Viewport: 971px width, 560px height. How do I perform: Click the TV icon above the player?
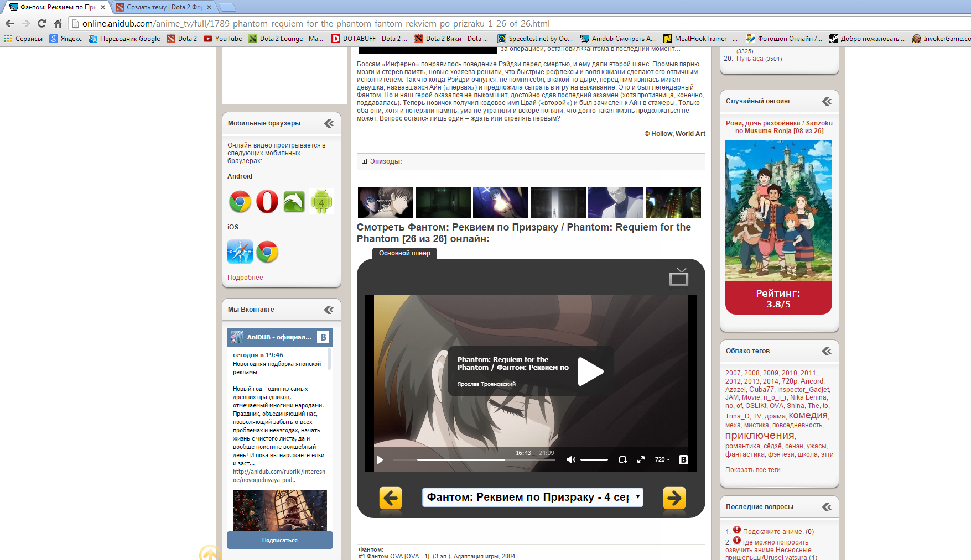pos(679,277)
